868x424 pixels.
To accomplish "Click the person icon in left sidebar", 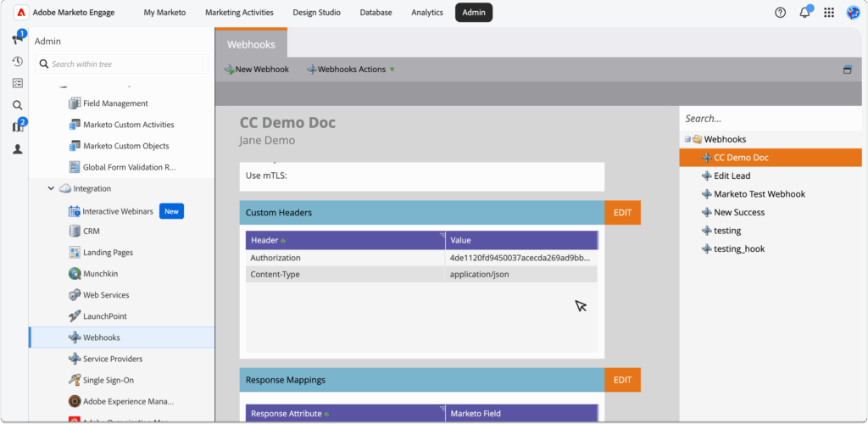I will [x=17, y=149].
